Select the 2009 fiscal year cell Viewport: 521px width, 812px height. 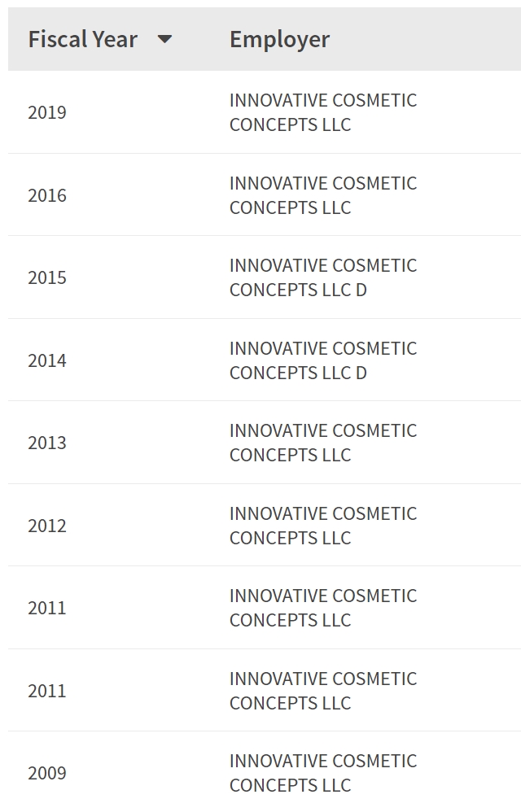[47, 773]
